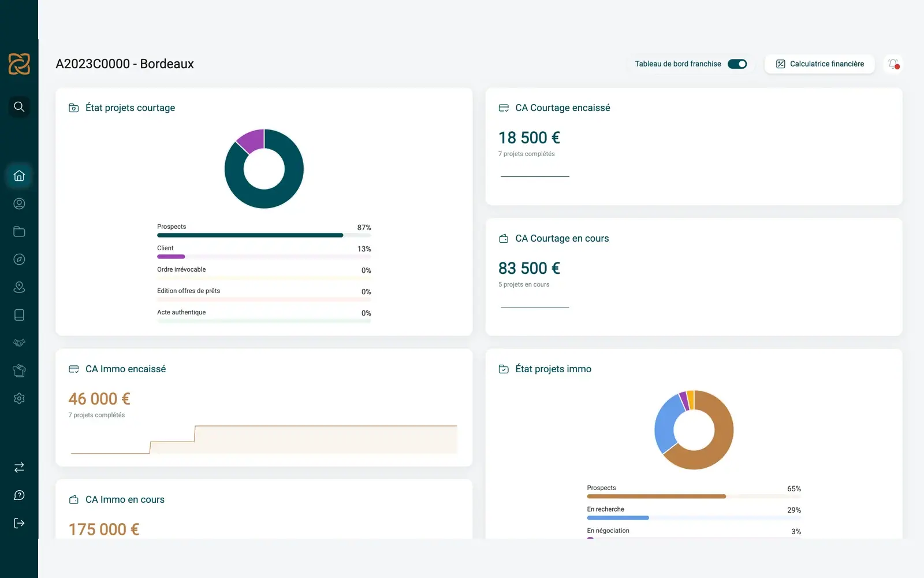Click the CA Immo encaissé step chart
Viewport: 924px width, 578px height.
pos(264,439)
